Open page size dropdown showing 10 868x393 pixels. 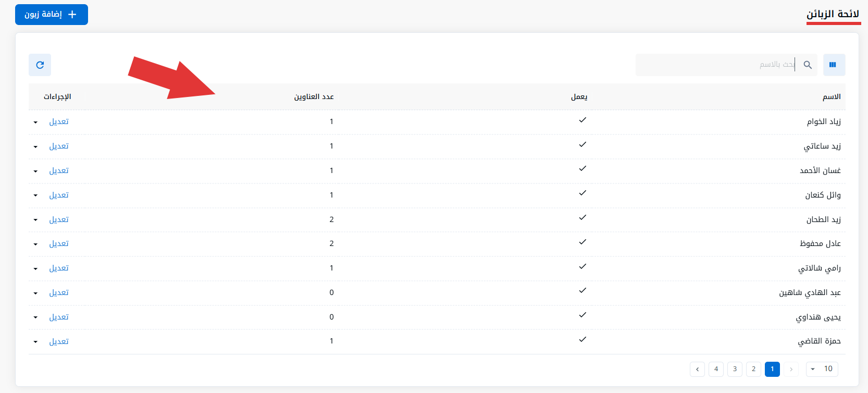[822, 369]
